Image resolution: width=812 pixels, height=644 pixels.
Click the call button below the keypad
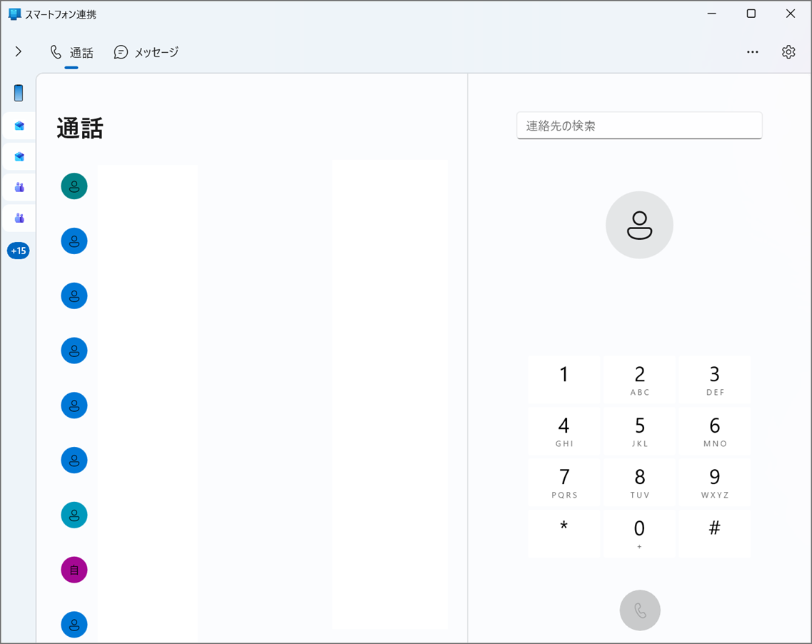(639, 610)
